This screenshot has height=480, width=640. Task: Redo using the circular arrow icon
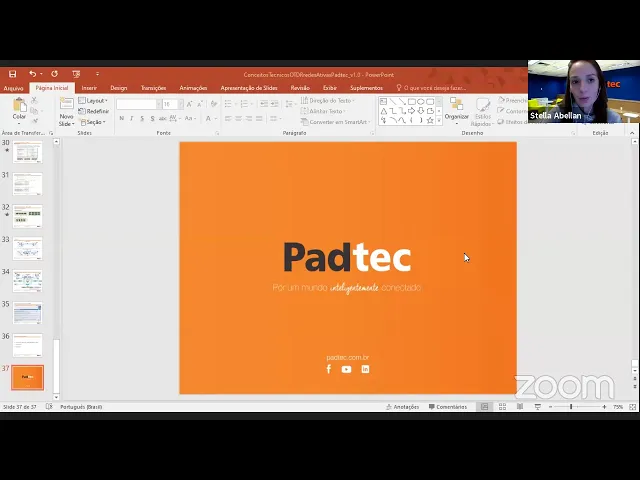54,74
